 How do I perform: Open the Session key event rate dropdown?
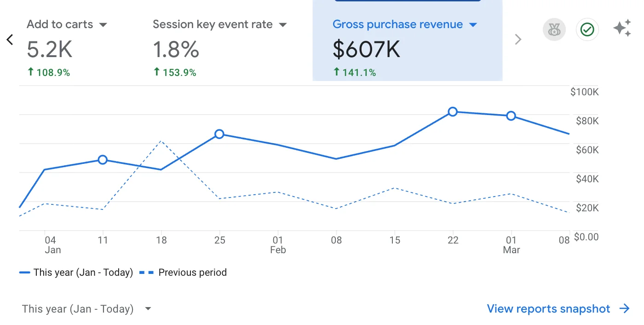click(x=283, y=24)
